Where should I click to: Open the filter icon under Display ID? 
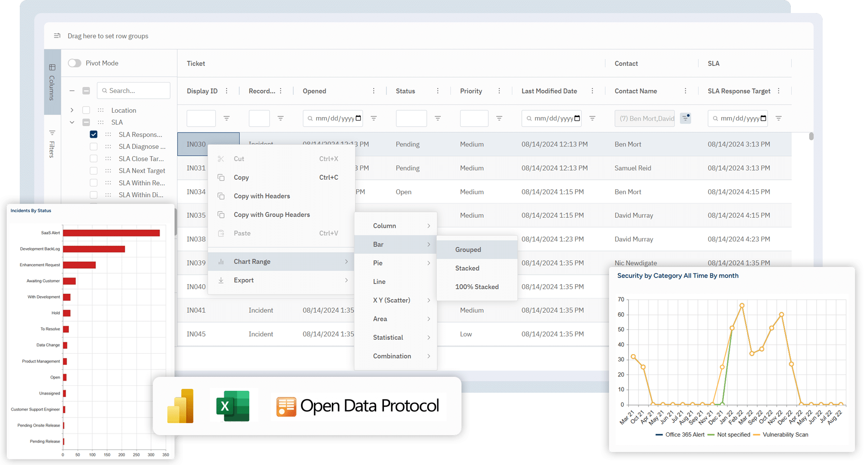pyautogui.click(x=226, y=118)
